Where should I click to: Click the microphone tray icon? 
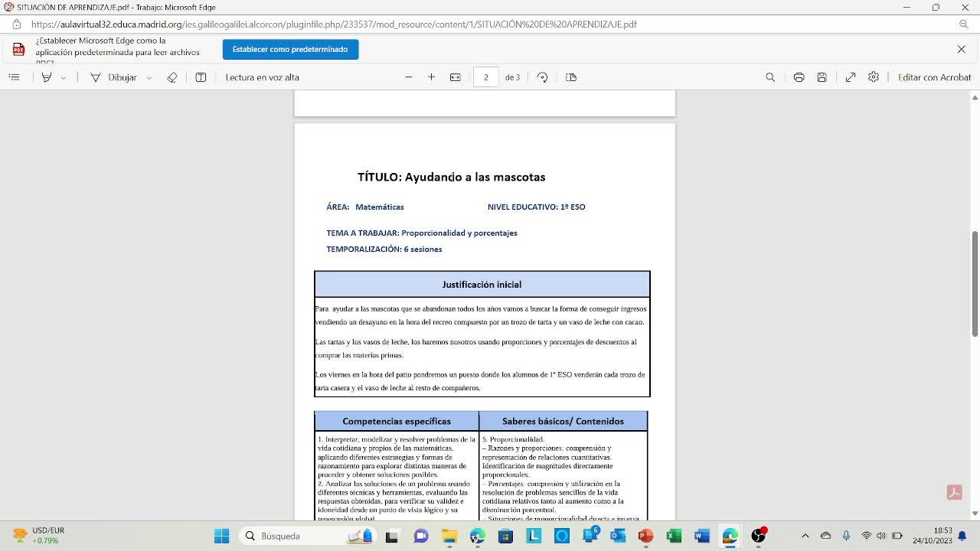point(846,536)
